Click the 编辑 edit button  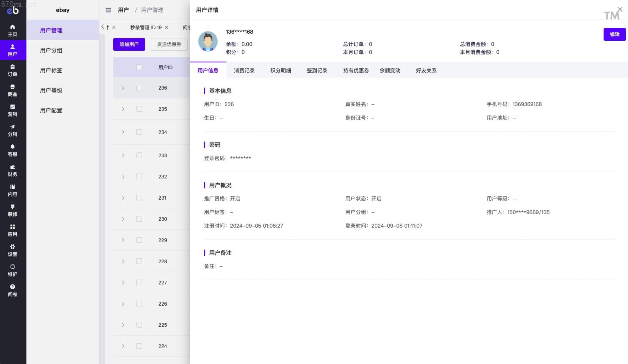614,34
